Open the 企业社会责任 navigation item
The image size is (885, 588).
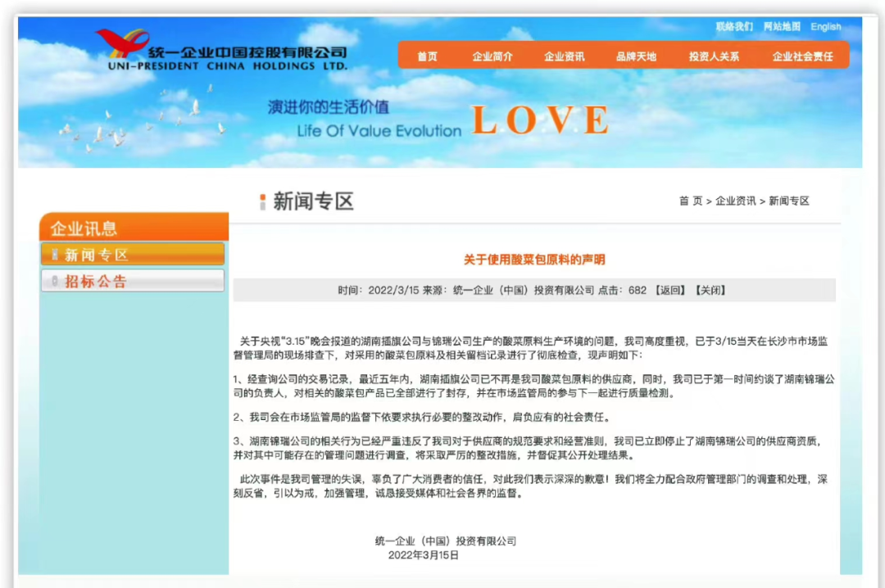pos(802,57)
